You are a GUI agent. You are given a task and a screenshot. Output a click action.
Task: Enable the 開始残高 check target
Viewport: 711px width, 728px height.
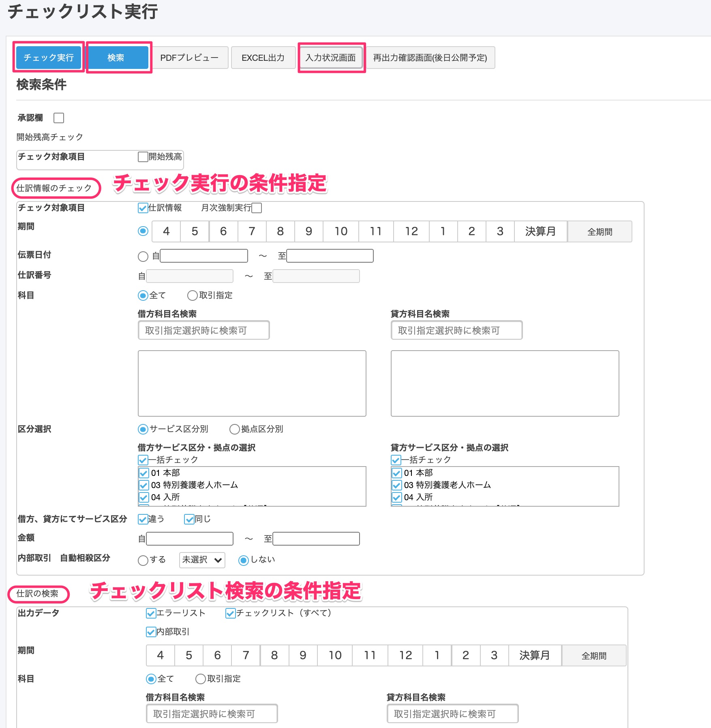coord(142,157)
